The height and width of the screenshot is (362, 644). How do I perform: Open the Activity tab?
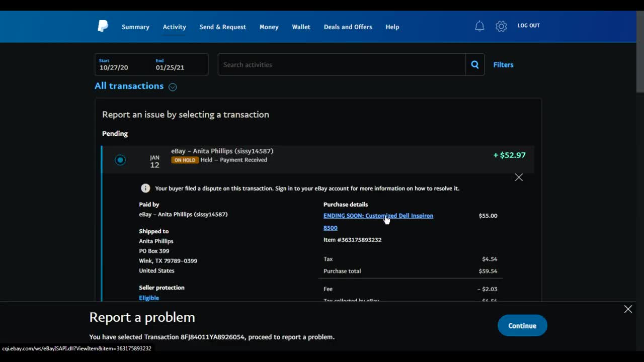pos(174,27)
